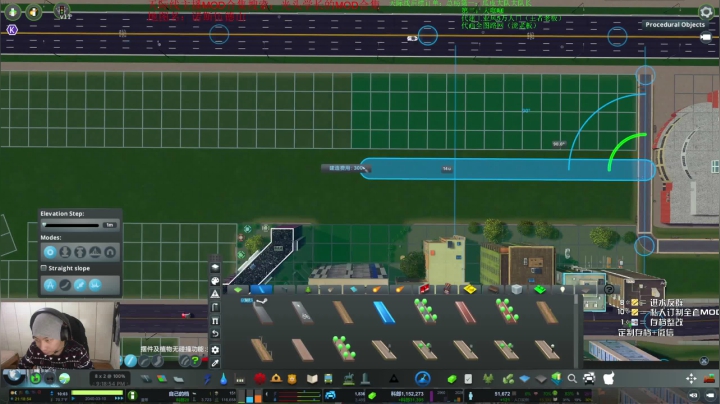Screen dimensions: 720x404
Task: Select the red-surfaced road thumbnail
Action: click(x=466, y=313)
